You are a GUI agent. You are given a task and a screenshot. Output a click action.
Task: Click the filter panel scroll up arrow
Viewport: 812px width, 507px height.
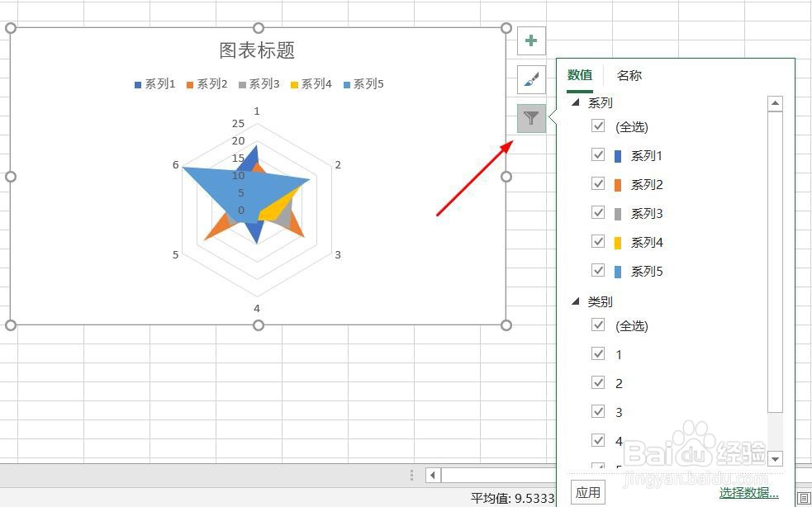775,103
